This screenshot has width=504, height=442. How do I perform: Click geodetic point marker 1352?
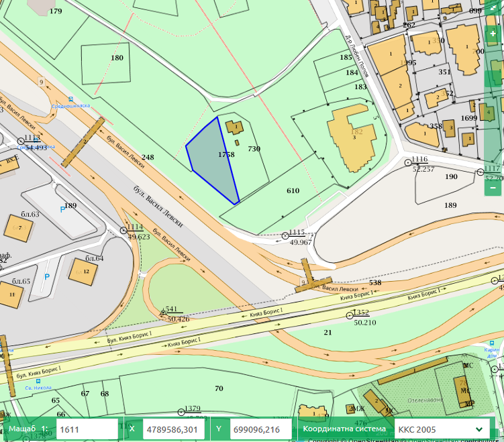pos(349,315)
